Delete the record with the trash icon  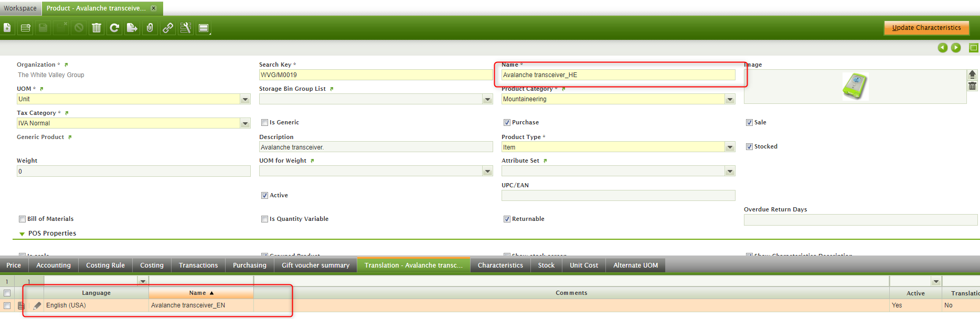[x=97, y=28]
